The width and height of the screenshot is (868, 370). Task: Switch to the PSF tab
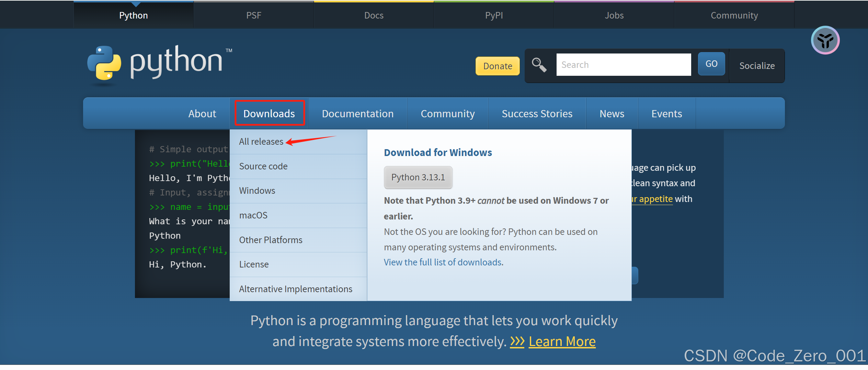pyautogui.click(x=253, y=15)
